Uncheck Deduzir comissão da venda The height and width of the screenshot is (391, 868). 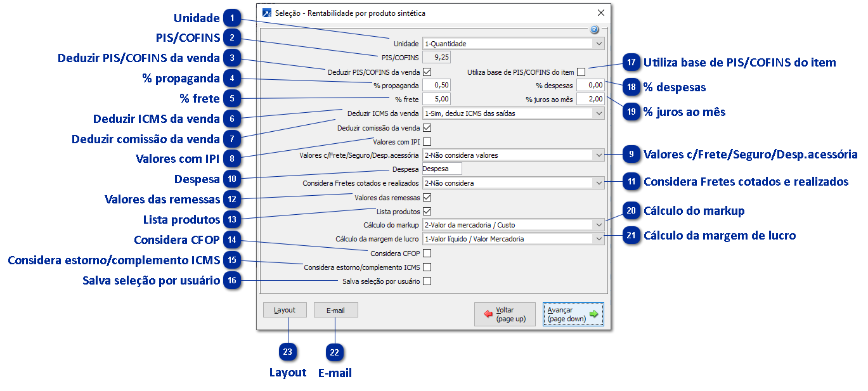(x=427, y=128)
